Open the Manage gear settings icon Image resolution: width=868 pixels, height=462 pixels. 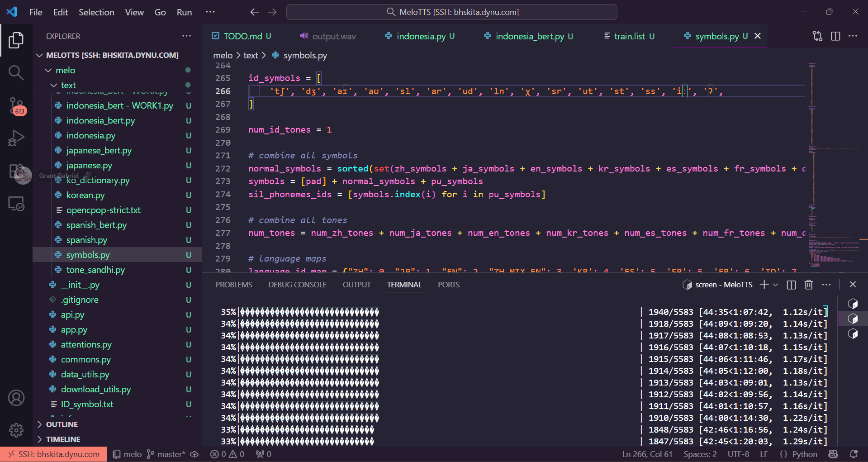point(16,430)
